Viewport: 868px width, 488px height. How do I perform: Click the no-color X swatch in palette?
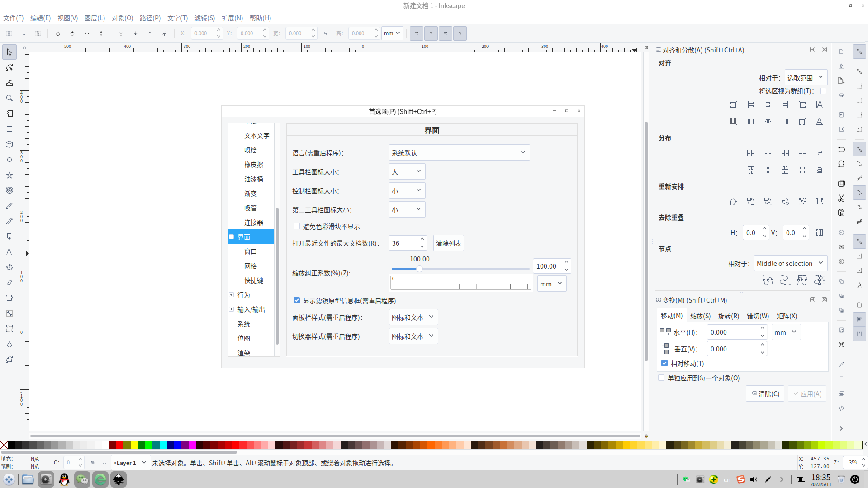tap(4, 445)
